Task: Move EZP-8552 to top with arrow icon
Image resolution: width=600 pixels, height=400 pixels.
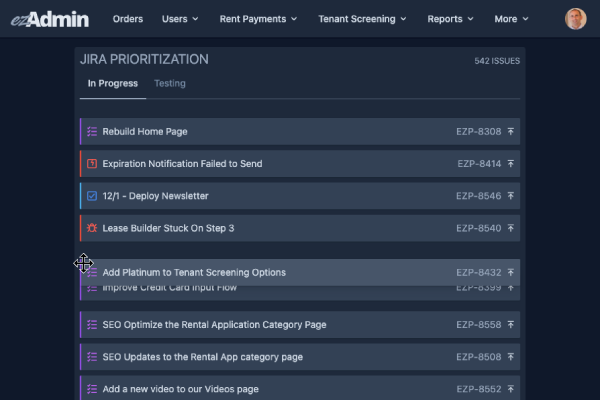Action: click(510, 389)
